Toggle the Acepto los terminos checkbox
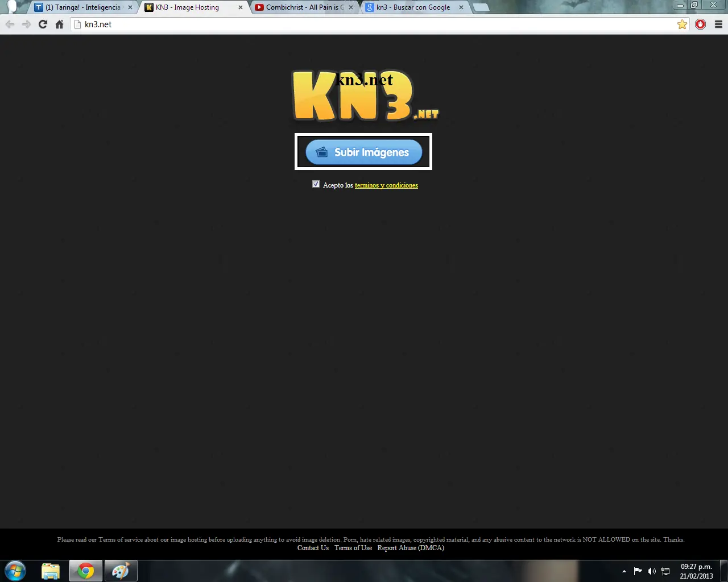Image resolution: width=728 pixels, height=582 pixels. tap(316, 184)
